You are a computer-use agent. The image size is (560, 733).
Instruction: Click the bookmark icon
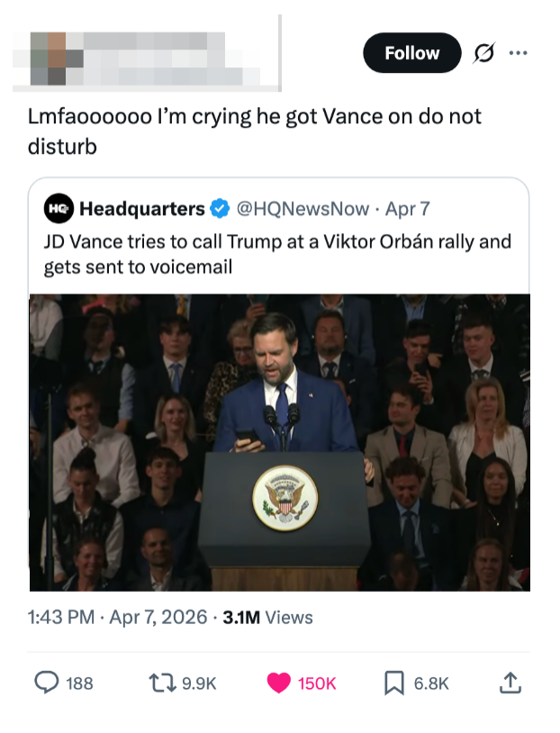(x=393, y=683)
